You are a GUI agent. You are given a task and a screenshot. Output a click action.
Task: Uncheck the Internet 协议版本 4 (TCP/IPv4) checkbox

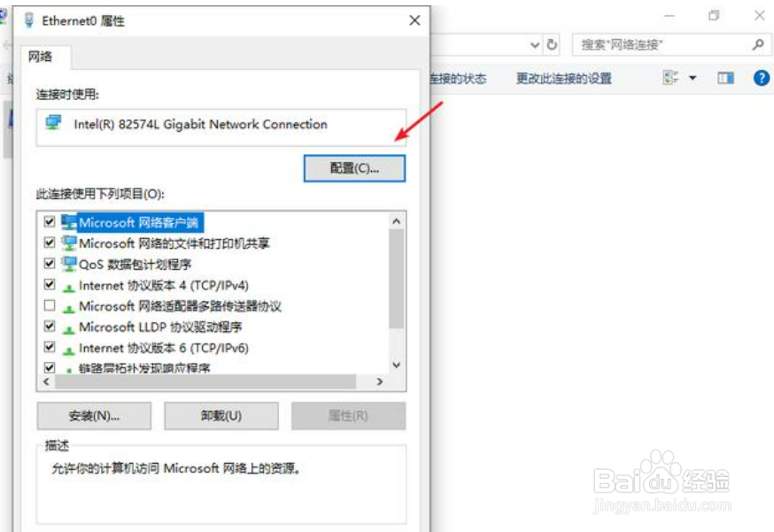point(50,284)
